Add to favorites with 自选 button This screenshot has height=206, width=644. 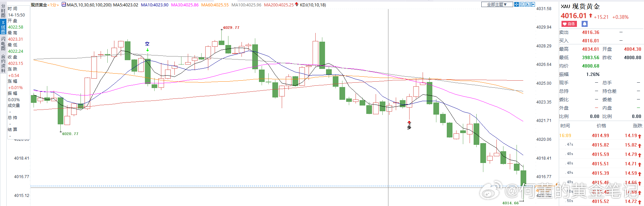coord(569,24)
